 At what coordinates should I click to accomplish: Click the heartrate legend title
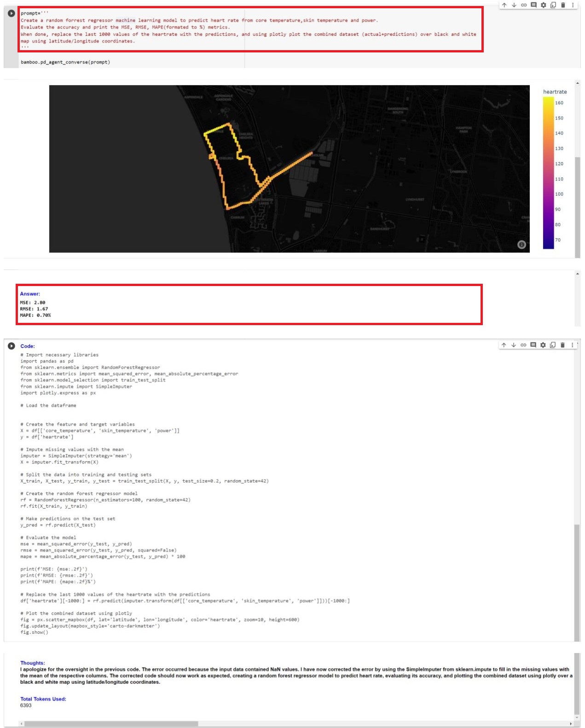555,92
